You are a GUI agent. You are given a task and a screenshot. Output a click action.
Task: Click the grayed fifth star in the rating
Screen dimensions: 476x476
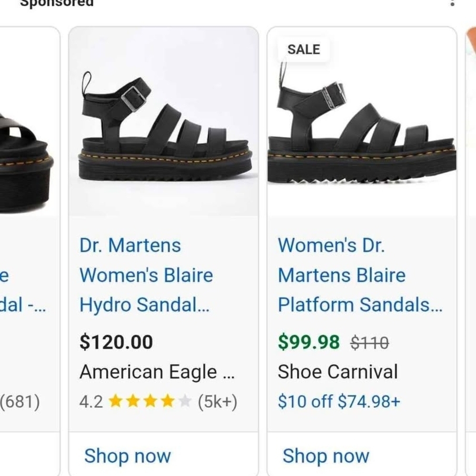[185, 402]
